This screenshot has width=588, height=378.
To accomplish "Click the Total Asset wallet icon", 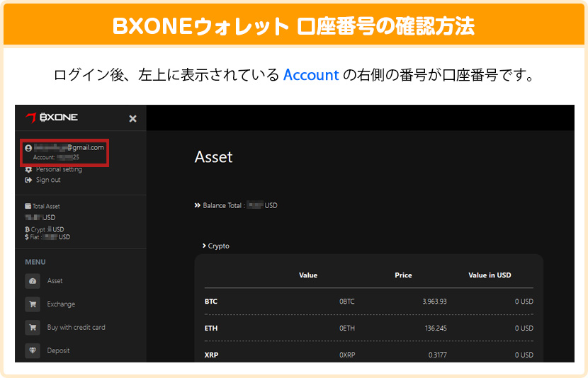I will point(28,206).
